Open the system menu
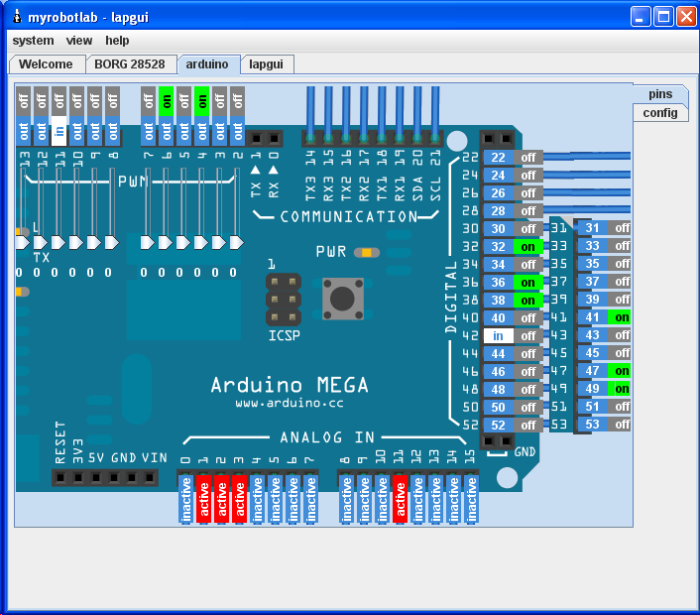Screen dimensions: 700x615 coord(33,41)
